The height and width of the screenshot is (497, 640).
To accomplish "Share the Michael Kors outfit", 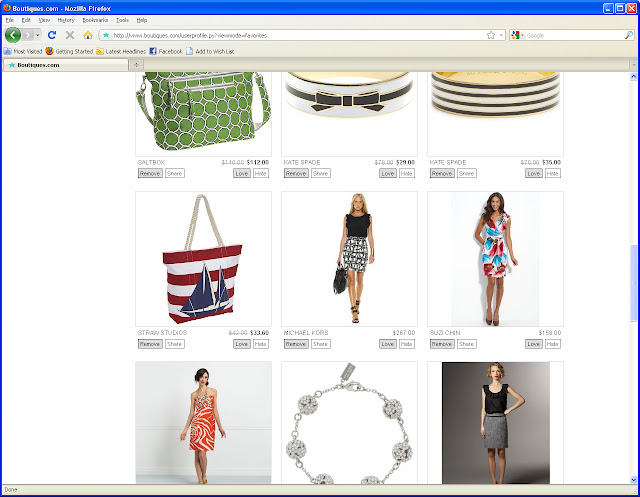I will click(321, 344).
